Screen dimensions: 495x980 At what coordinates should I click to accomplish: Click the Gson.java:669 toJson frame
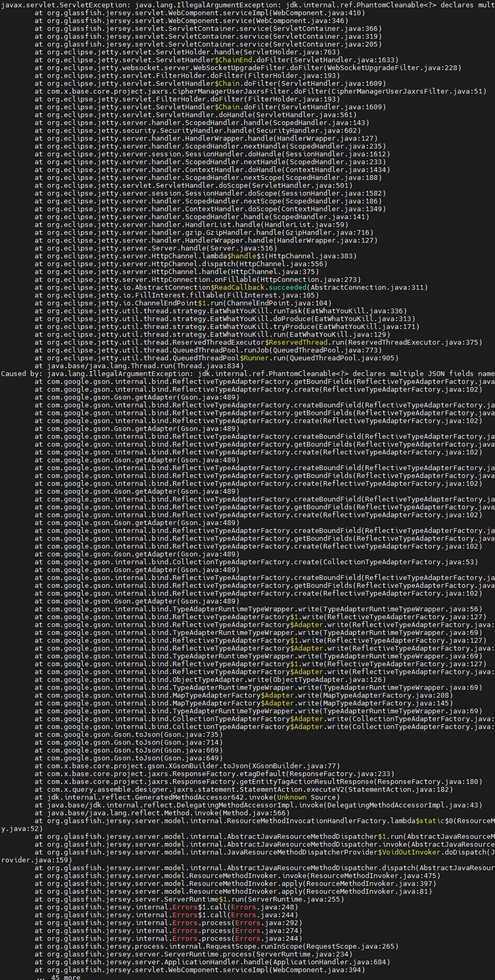click(129, 750)
